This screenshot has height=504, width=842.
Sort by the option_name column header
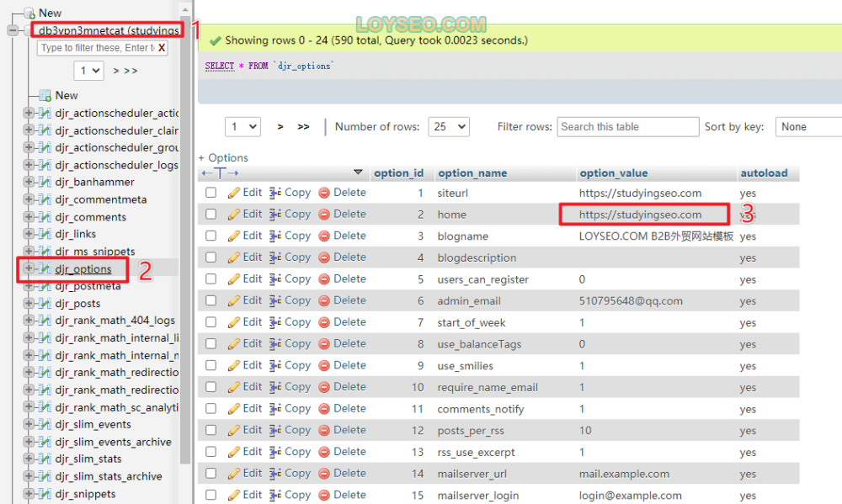pyautogui.click(x=472, y=172)
